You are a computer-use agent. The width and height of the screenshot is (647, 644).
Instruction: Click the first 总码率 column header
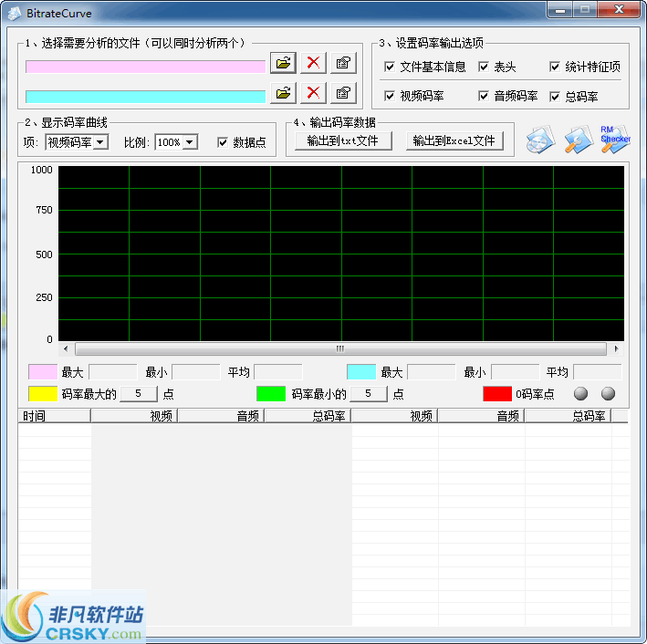(x=308, y=416)
